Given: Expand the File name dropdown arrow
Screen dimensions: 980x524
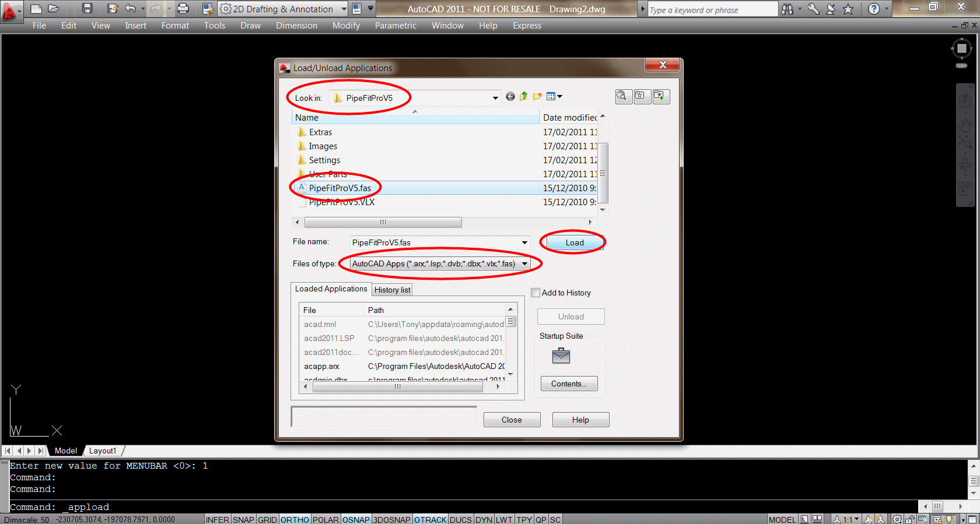Looking at the screenshot, I should click(524, 242).
